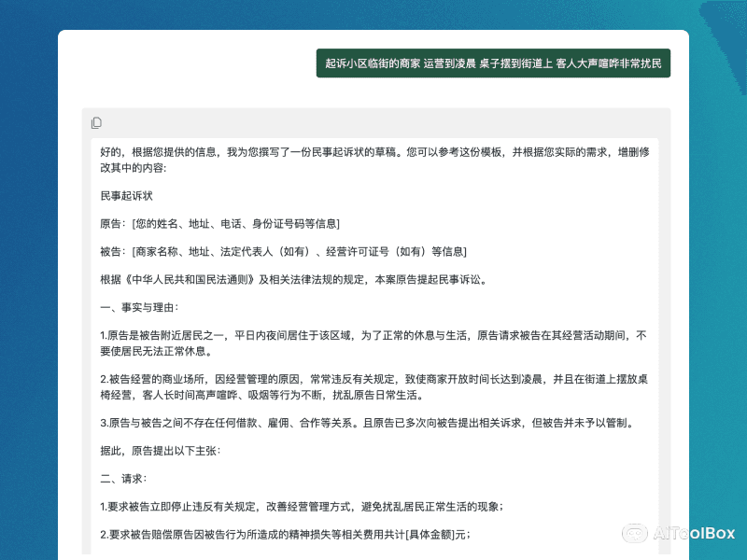Click the teal background outside the chat window
Screen dimensions: 747x560
coord(28,280)
